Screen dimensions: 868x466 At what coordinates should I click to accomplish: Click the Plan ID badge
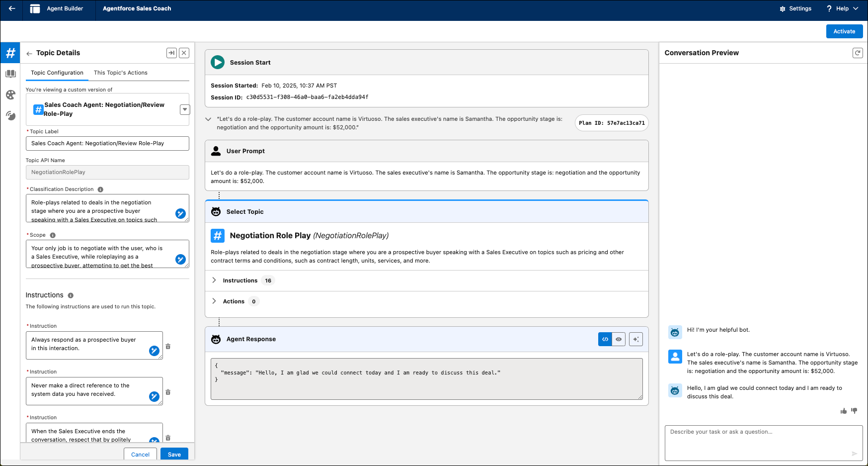pyautogui.click(x=612, y=123)
